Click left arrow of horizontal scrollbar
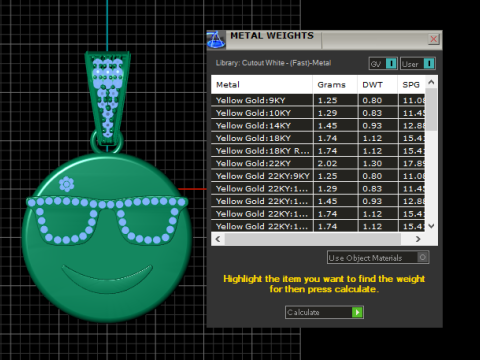480x360 pixels. (218, 239)
